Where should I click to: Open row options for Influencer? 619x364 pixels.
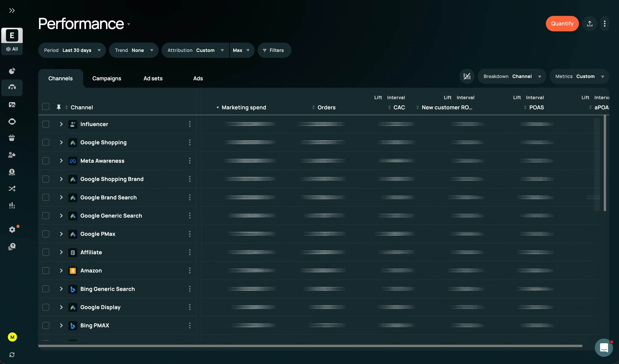coord(190,124)
